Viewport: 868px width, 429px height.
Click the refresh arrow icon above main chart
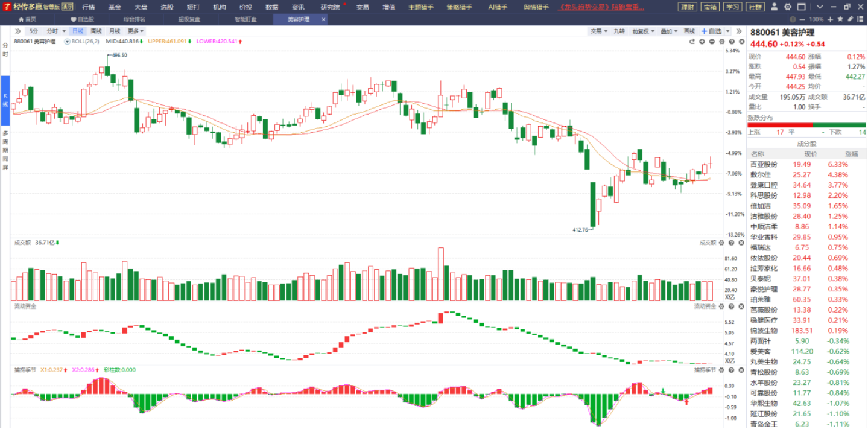point(692,42)
